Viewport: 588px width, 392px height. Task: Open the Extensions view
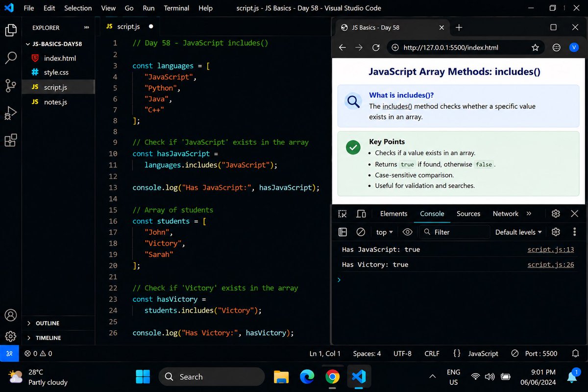pyautogui.click(x=11, y=141)
